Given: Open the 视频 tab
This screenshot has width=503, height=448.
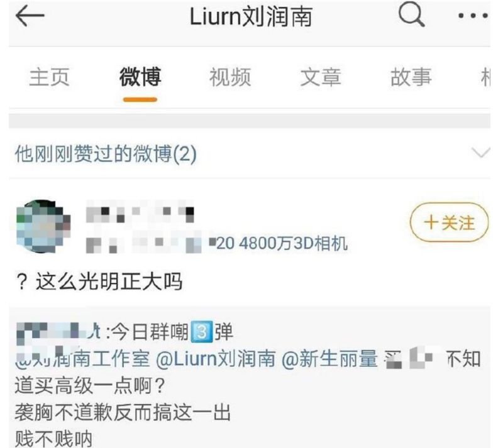Looking at the screenshot, I should [230, 77].
